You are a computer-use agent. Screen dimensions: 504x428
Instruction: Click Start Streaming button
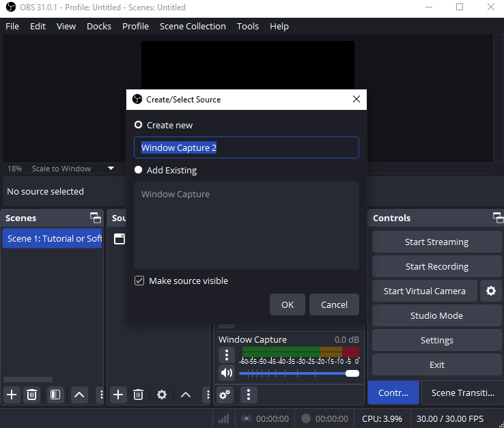(x=436, y=242)
